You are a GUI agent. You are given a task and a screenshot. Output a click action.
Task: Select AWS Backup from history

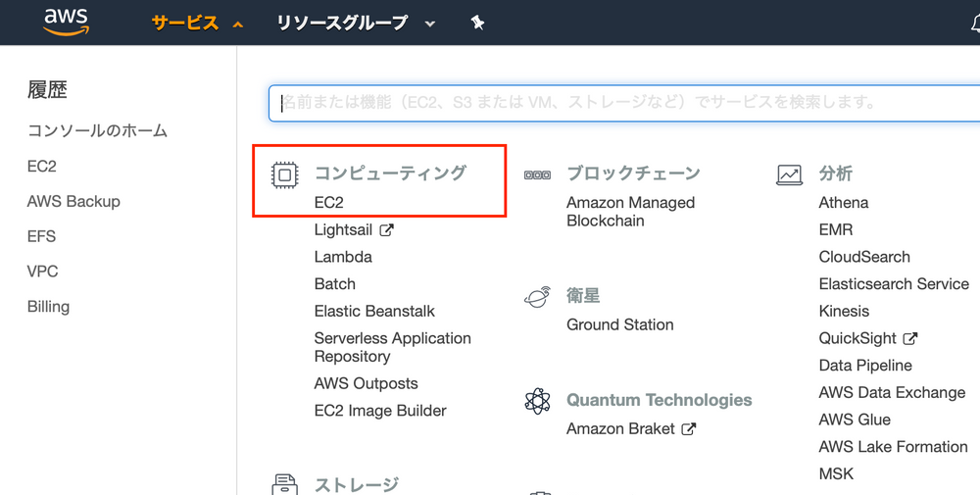73,201
